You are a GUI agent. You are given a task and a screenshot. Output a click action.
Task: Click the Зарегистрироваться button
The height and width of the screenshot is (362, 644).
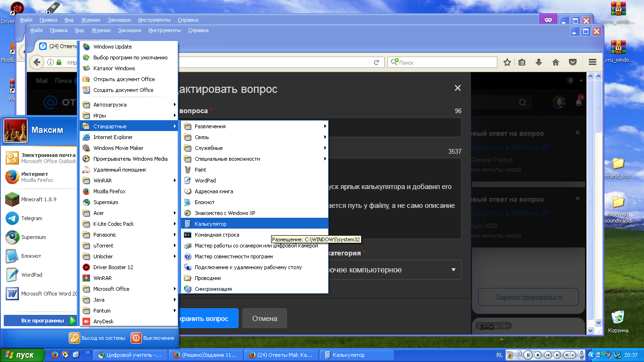point(528,297)
